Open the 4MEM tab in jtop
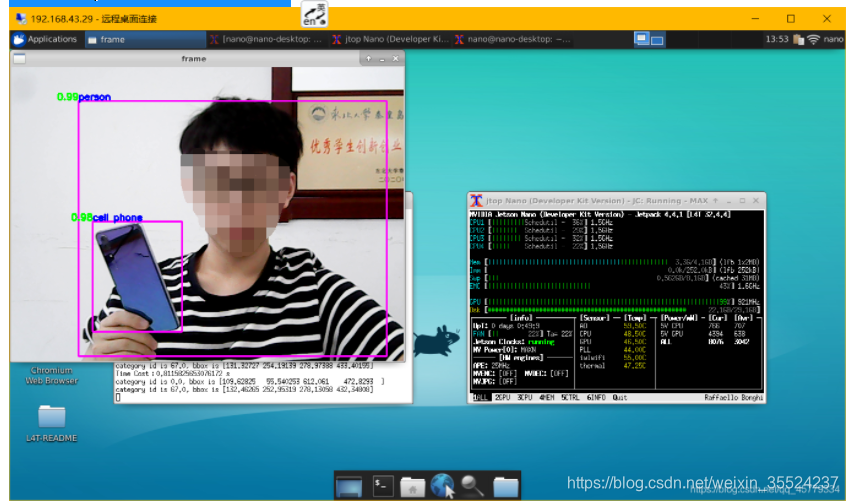This screenshot has width=849, height=502. 546,397
